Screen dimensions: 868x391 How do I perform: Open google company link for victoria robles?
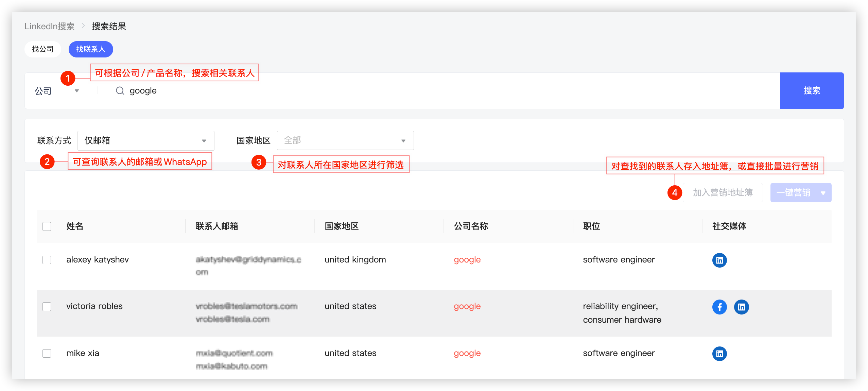467,306
